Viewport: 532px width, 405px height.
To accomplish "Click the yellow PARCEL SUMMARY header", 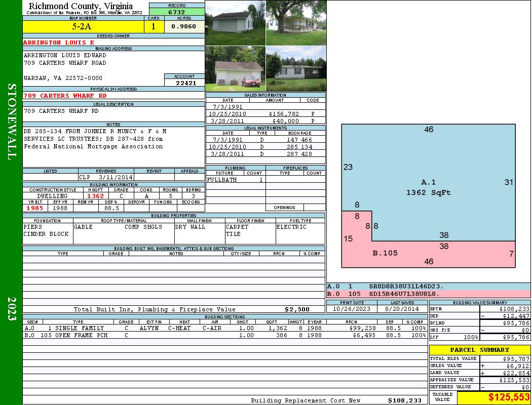I will coord(479,350).
